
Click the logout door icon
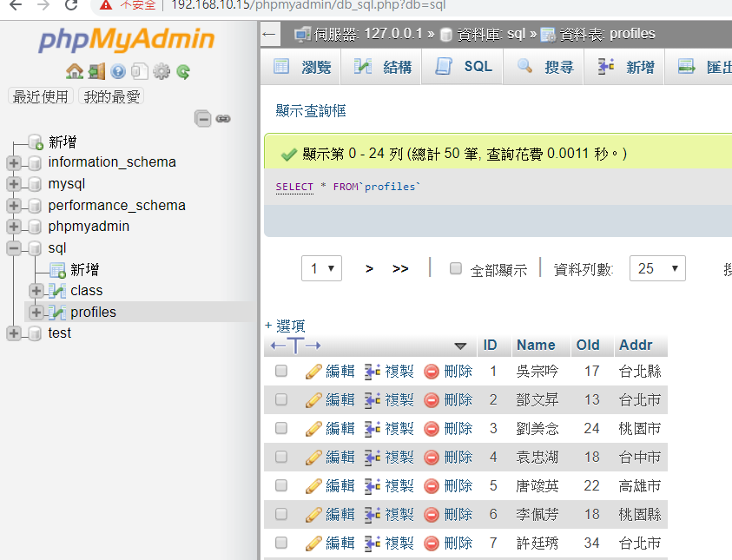pyautogui.click(x=96, y=71)
